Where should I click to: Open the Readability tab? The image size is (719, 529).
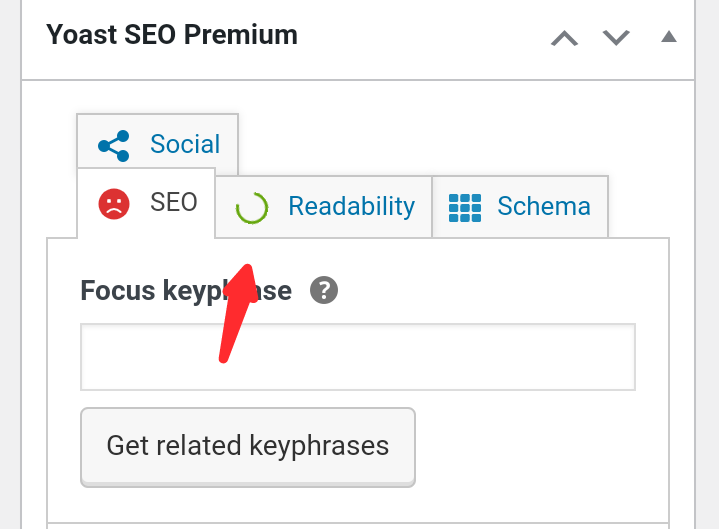tap(351, 206)
